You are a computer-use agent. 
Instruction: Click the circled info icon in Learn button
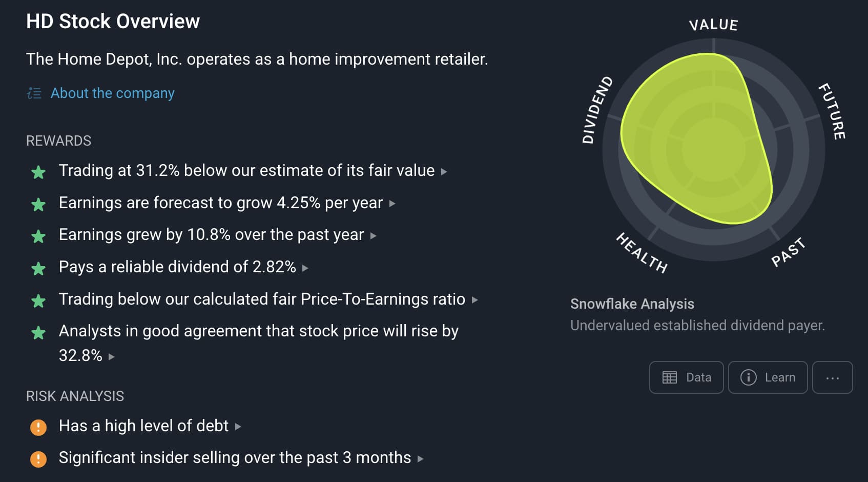click(x=749, y=377)
